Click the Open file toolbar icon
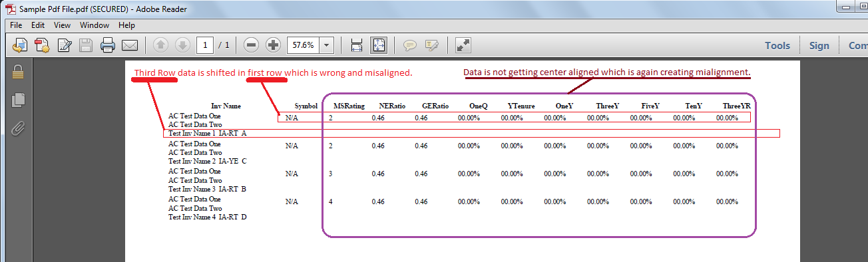This screenshot has height=262, width=868. tap(21, 45)
